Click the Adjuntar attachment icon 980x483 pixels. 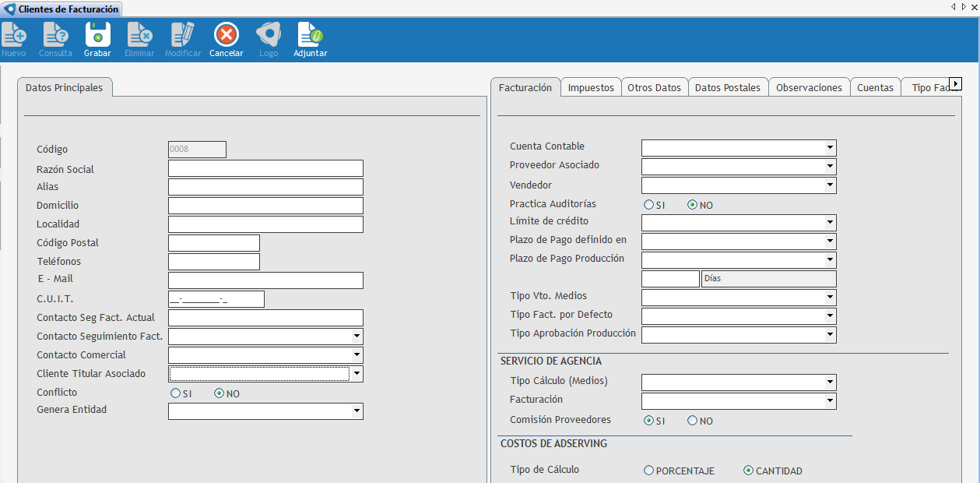tap(310, 35)
